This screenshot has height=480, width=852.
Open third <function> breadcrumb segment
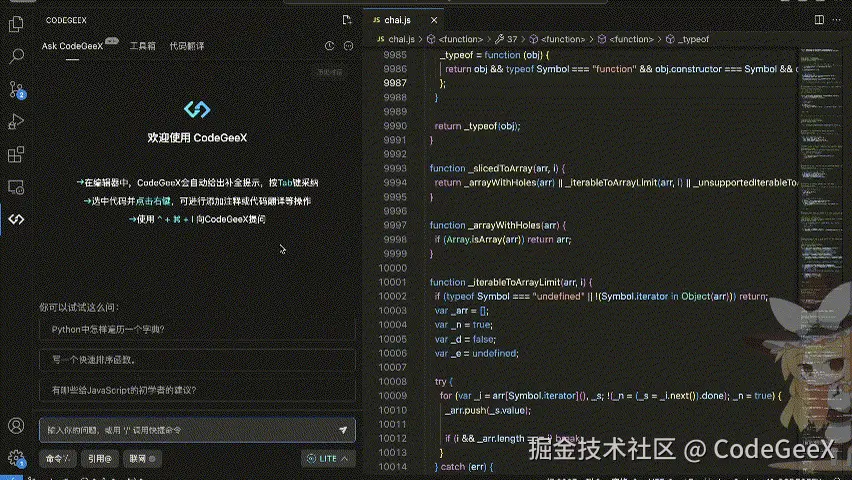coord(626,39)
